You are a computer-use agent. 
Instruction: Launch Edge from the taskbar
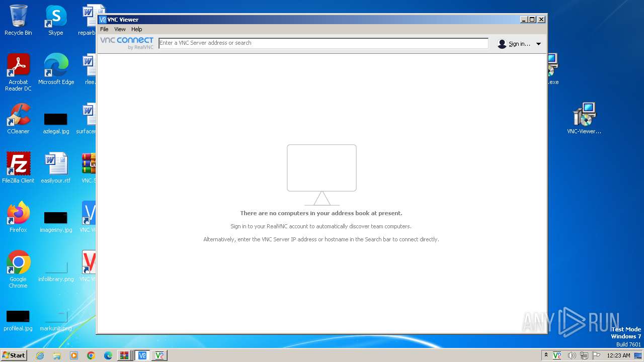(108, 355)
